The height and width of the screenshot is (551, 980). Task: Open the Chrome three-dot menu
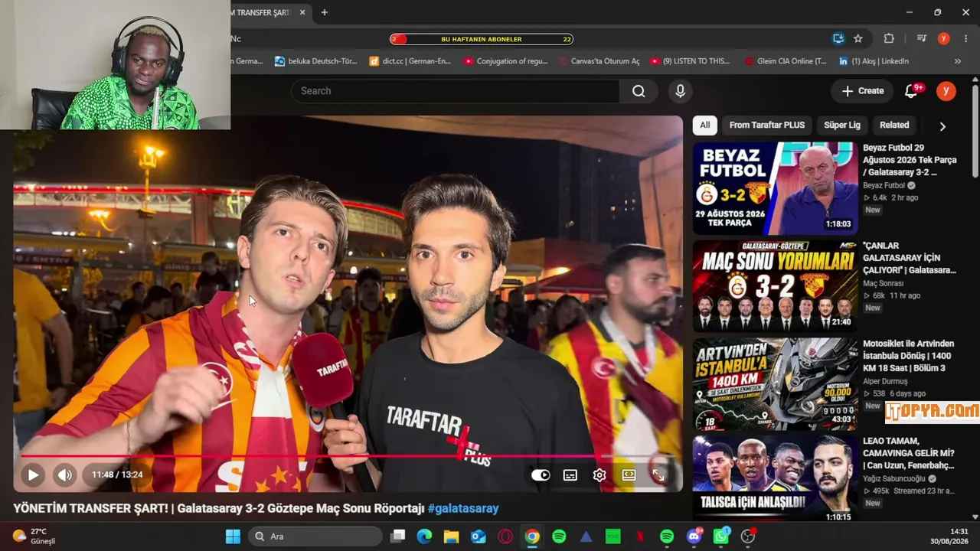(x=965, y=39)
